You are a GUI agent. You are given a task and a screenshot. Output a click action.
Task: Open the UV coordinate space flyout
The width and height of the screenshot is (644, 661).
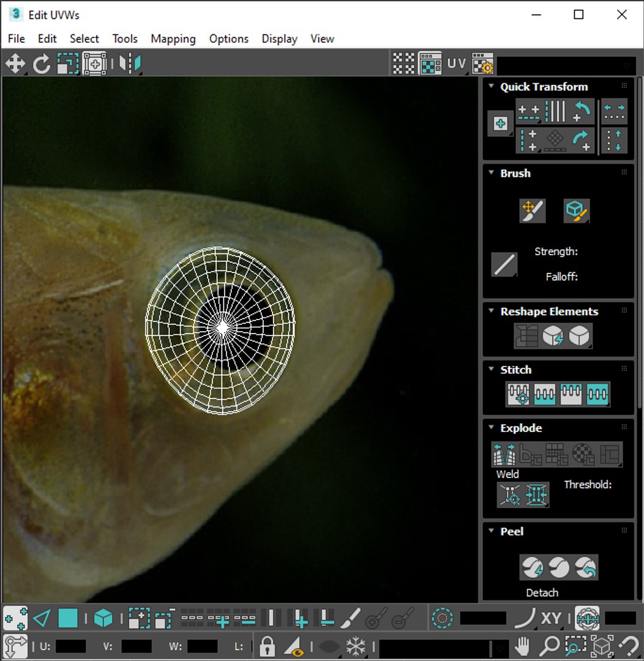[456, 64]
